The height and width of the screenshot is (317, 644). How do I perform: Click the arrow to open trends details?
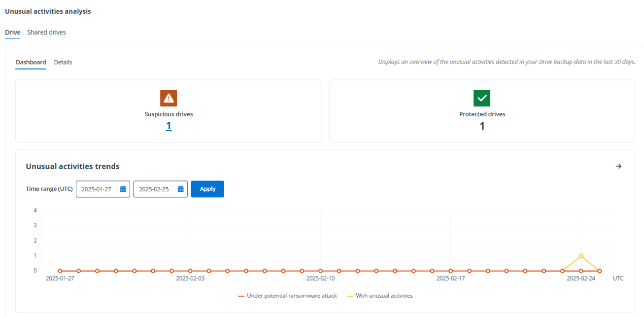[x=619, y=166]
